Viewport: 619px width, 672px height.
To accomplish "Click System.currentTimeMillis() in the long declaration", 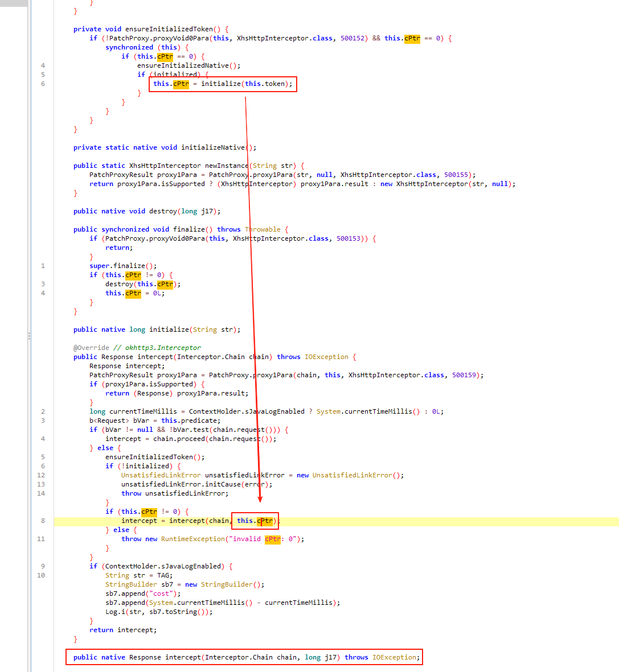I will [x=368, y=411].
